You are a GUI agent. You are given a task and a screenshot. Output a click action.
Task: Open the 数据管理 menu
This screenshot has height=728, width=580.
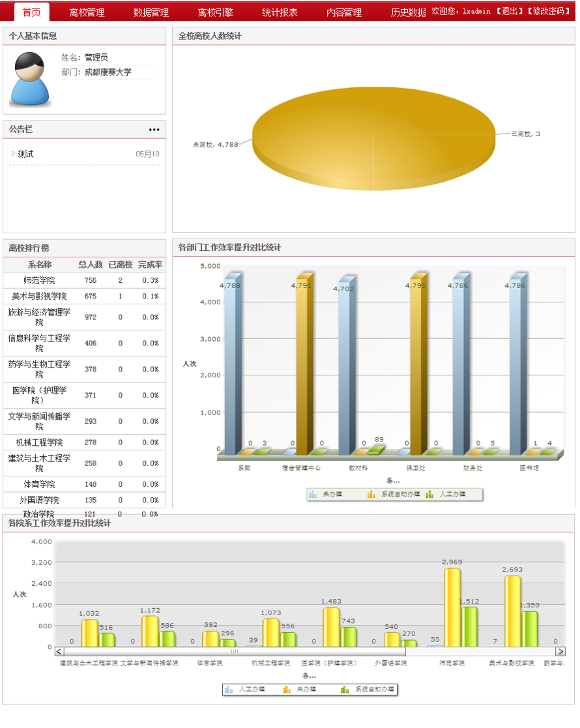pyautogui.click(x=151, y=12)
